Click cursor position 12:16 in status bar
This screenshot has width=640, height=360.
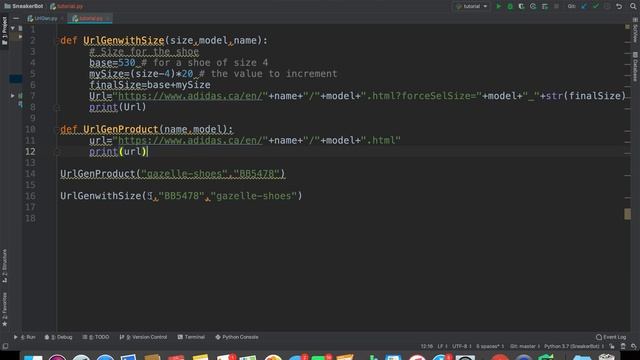pos(427,346)
